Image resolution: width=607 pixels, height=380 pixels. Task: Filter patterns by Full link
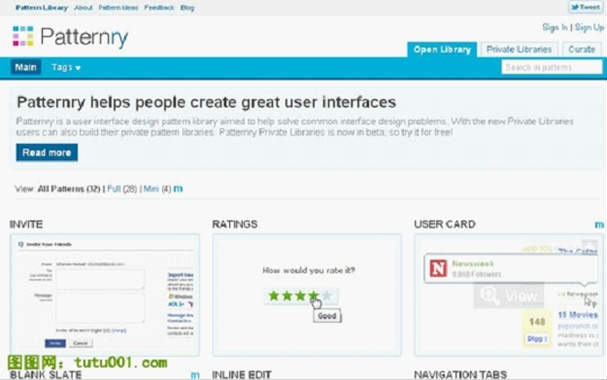click(x=114, y=189)
